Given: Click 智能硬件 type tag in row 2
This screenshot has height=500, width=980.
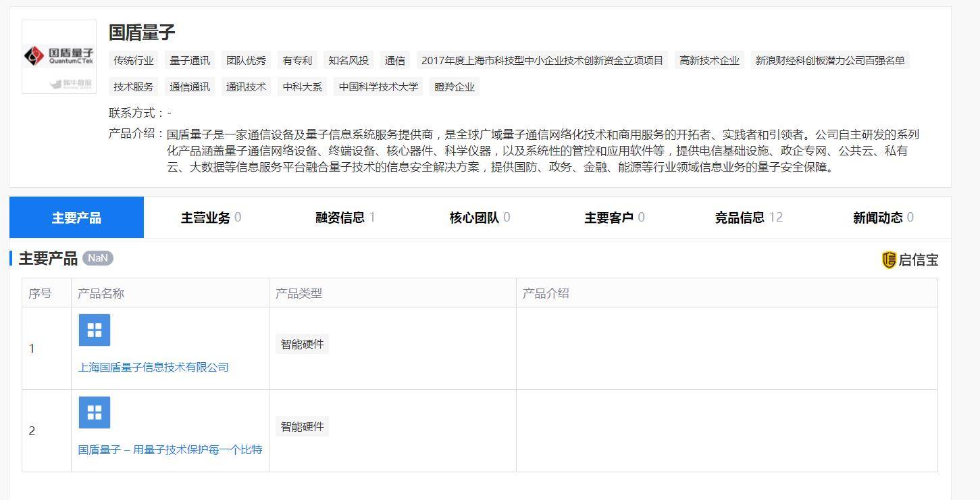Looking at the screenshot, I should pyautogui.click(x=303, y=426).
